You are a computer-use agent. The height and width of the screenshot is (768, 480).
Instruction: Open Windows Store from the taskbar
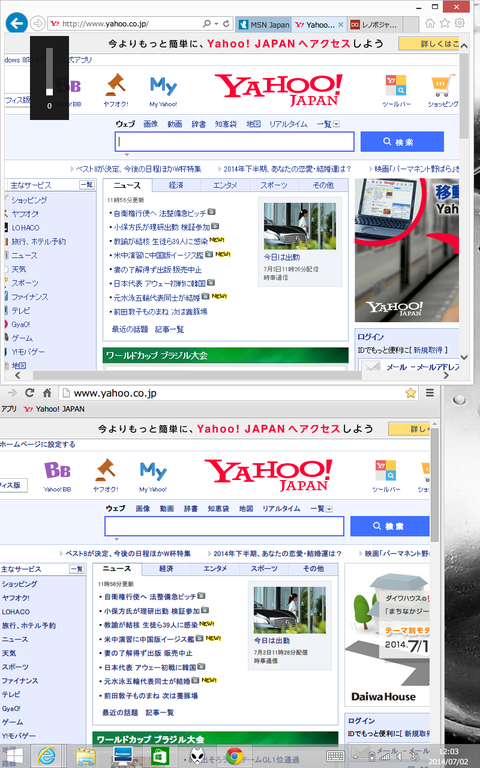pyautogui.click(x=160, y=756)
